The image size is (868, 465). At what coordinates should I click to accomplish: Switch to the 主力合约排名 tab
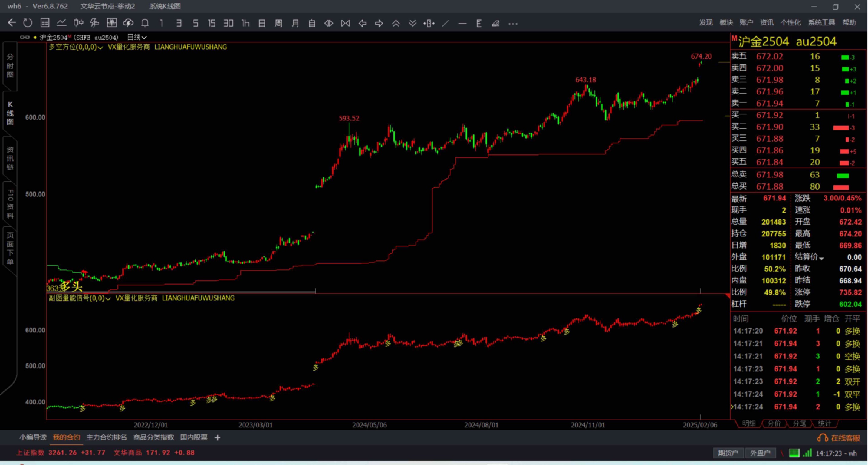107,437
